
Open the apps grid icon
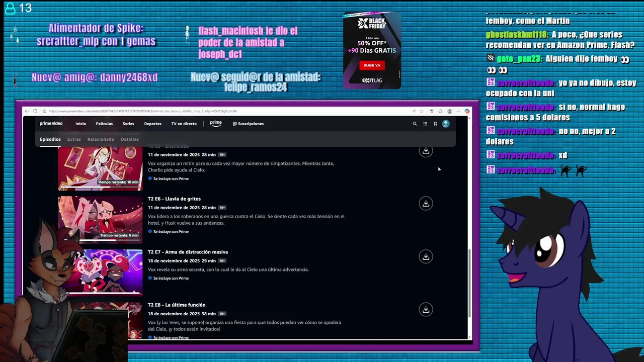click(x=425, y=124)
